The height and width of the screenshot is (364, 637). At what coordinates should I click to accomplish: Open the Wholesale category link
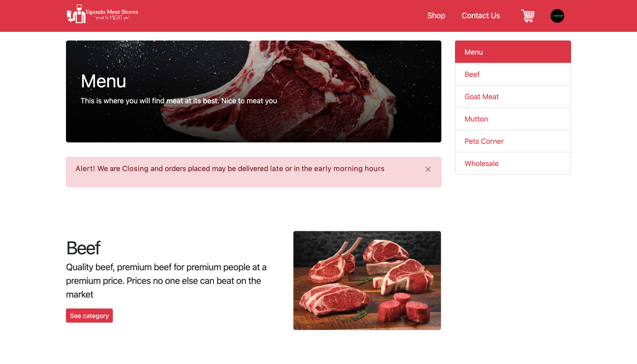pyautogui.click(x=513, y=163)
